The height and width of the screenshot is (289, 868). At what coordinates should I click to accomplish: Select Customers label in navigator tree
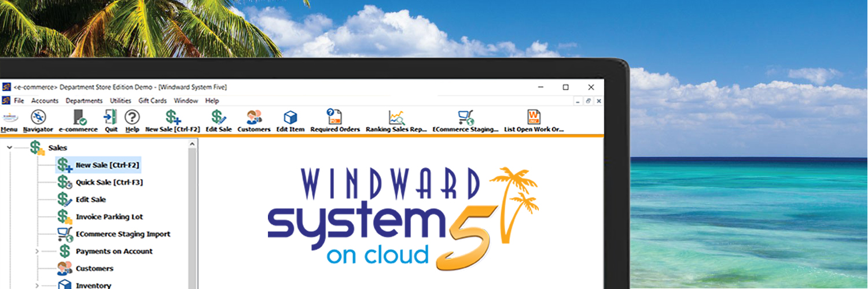coord(94,269)
